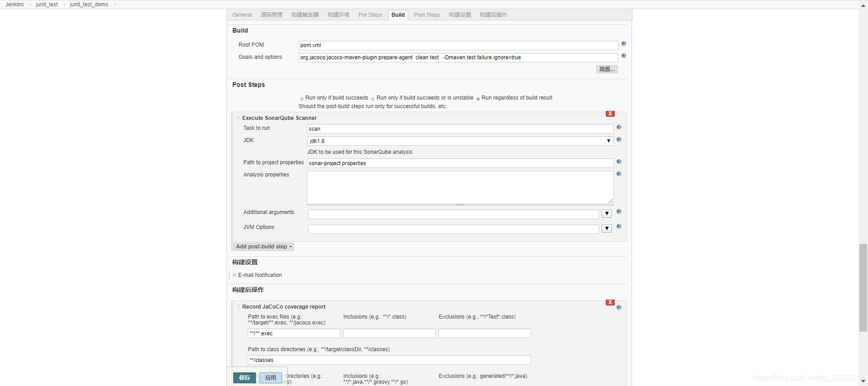The image size is (868, 386).
Task: Show help for Path to project properties
Action: pyautogui.click(x=619, y=162)
